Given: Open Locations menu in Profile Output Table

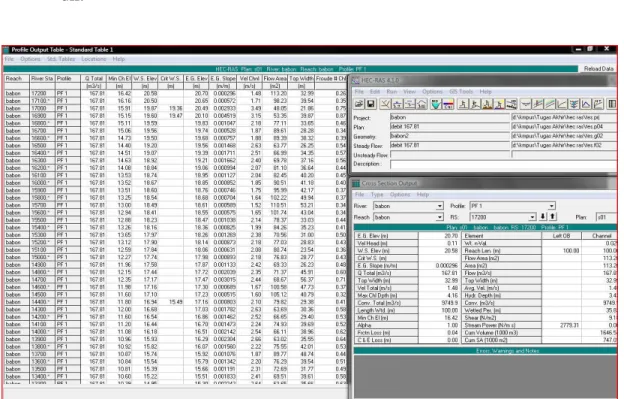Looking at the screenshot, I should pyautogui.click(x=94, y=59).
